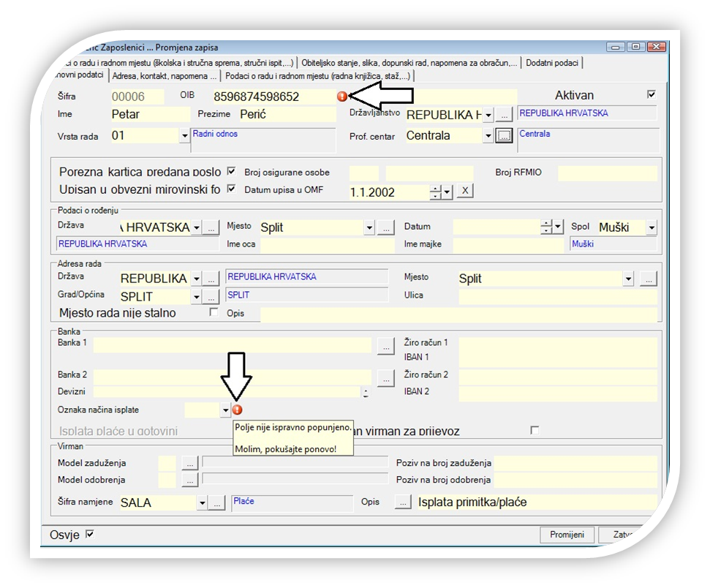Click the Promijeni button
710x588 pixels.
[567, 535]
